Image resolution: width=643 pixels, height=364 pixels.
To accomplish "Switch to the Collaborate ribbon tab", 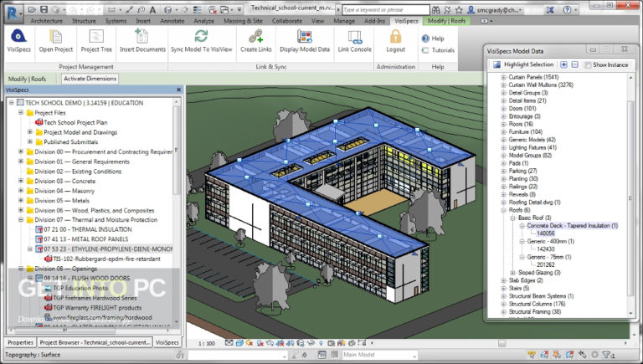I will tap(286, 21).
